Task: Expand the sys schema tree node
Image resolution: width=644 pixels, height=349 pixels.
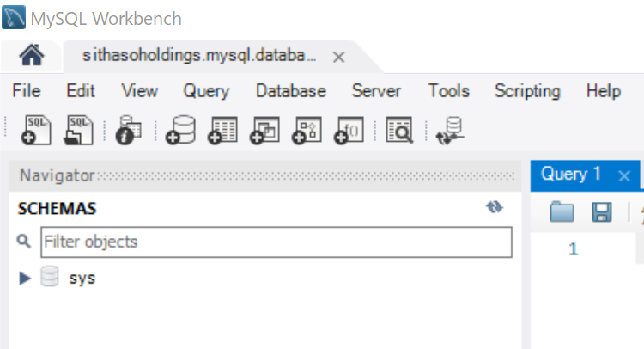Action: coord(25,278)
